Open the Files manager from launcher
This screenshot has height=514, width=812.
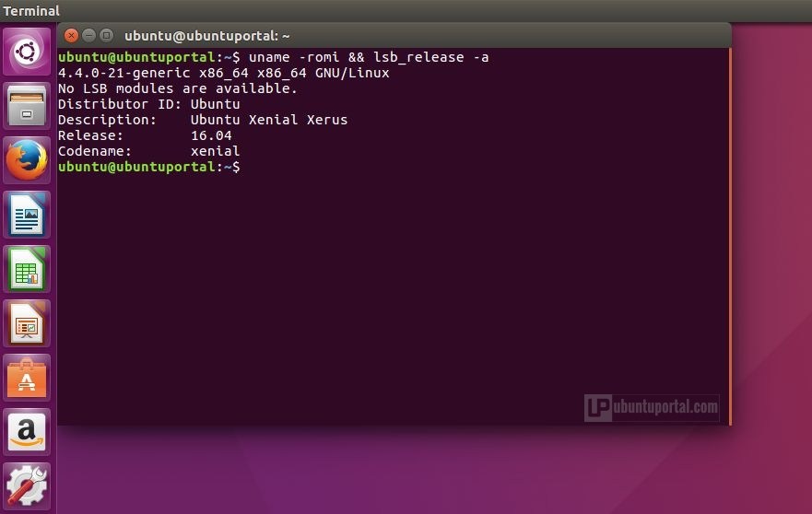coord(27,106)
